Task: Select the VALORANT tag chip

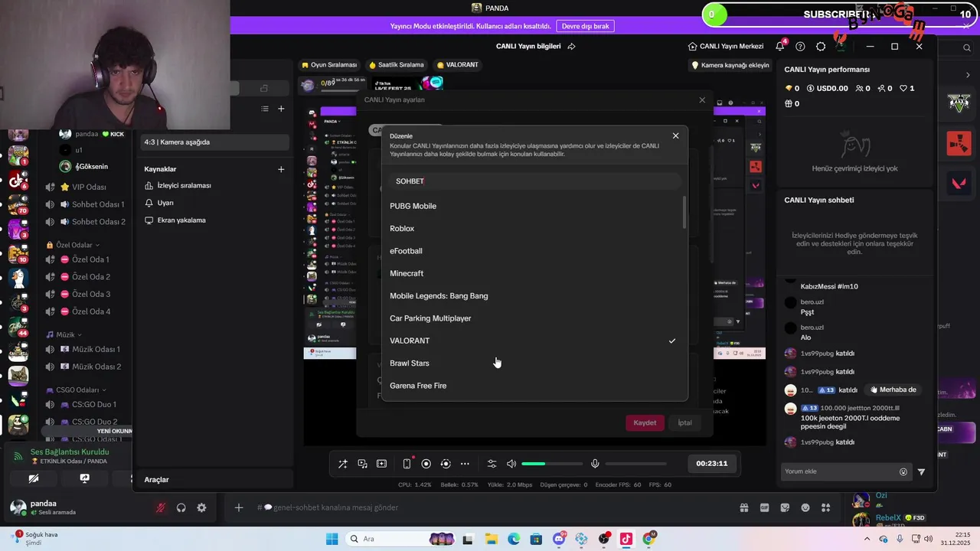Action: (x=457, y=65)
